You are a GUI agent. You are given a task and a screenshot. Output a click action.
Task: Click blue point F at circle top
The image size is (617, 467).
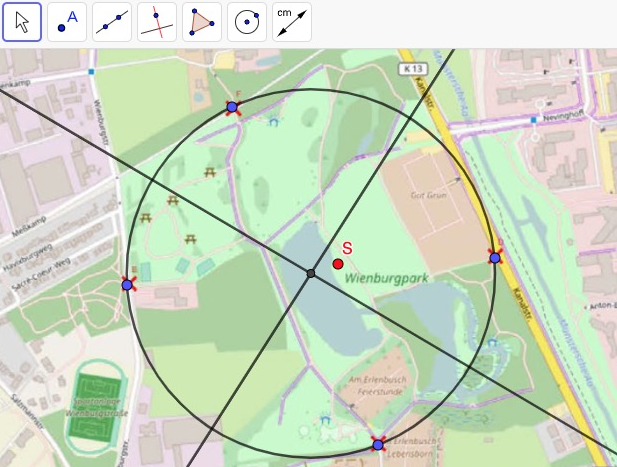click(x=232, y=107)
